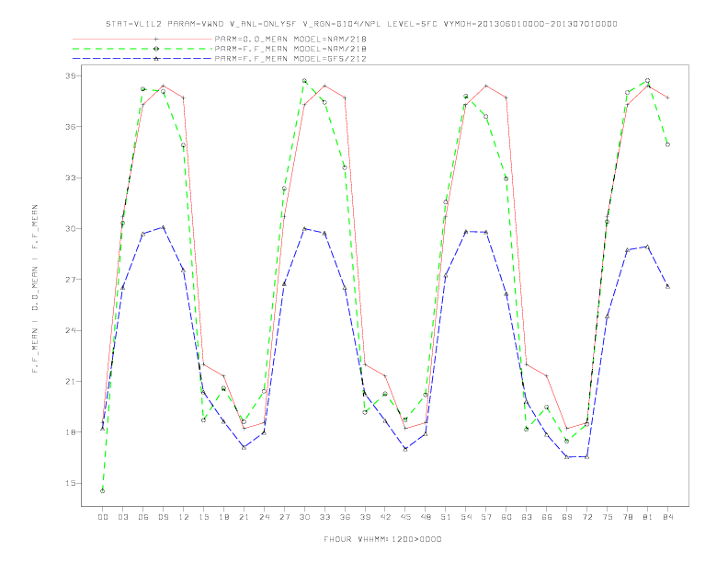
Task: Click the blue dashed triangle marker in legend
Action: pos(156,59)
